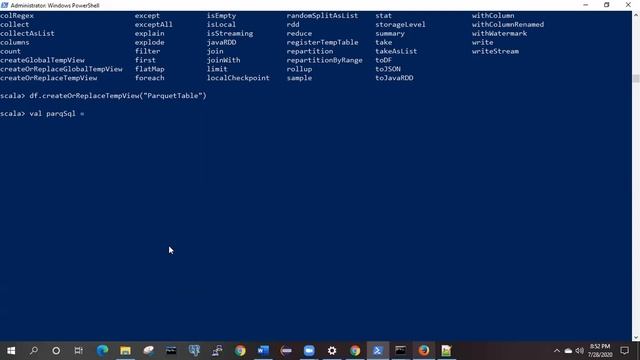Open volume speaker tray icon
640x360 pixels.
[579, 351]
